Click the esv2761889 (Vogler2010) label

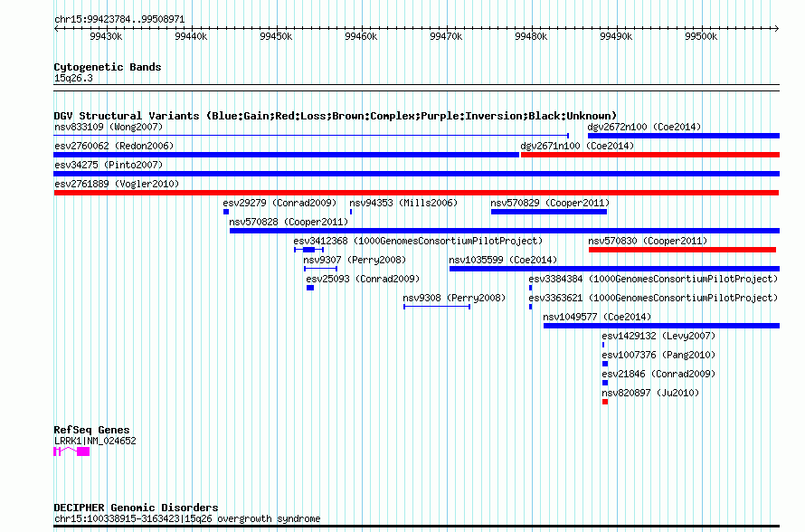(117, 184)
